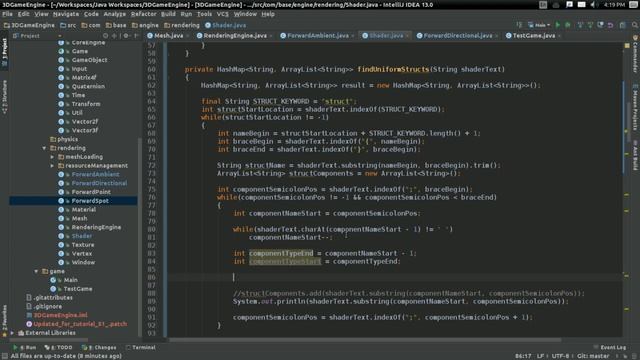
Task: Click the keyboard layout indicator in tray
Action: (543, 4)
